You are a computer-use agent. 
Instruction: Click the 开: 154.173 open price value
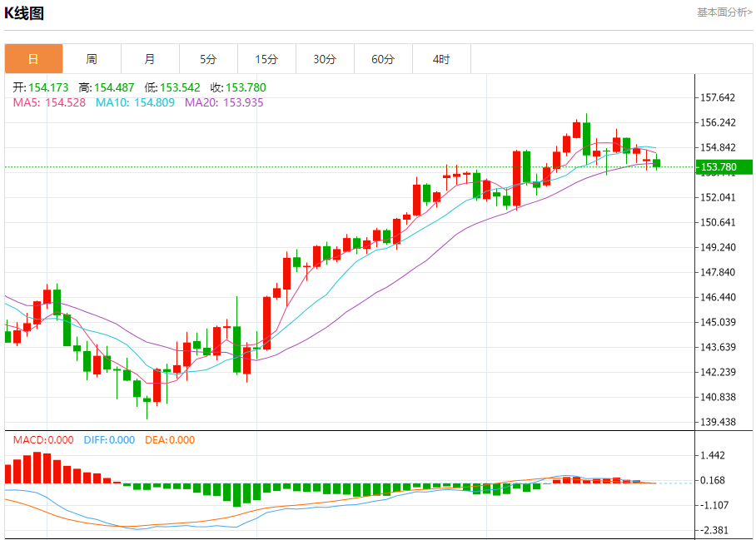coord(41,87)
